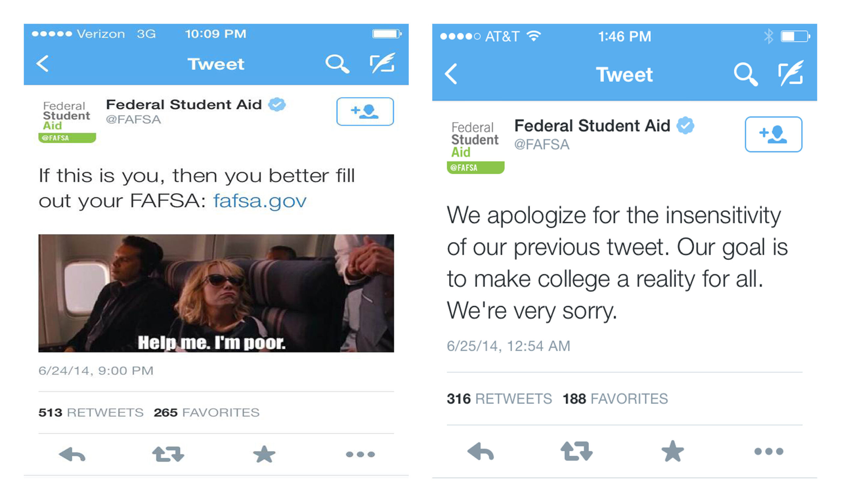Show the 188 favorites list

point(615,399)
